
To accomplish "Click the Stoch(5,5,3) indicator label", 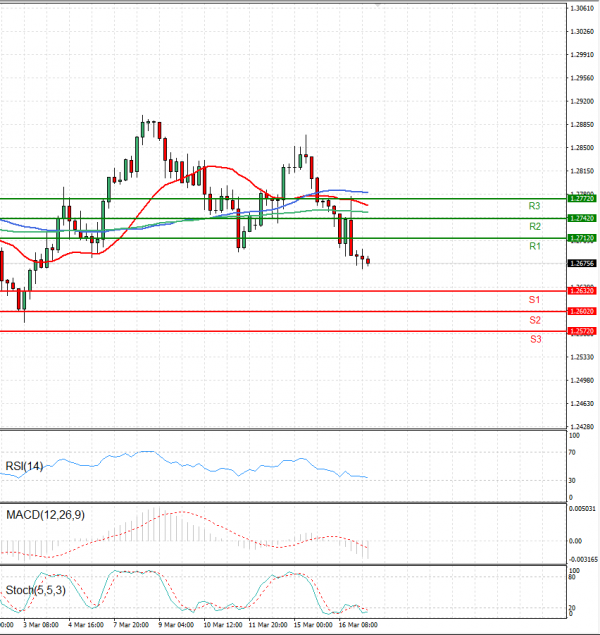I will click(x=36, y=590).
